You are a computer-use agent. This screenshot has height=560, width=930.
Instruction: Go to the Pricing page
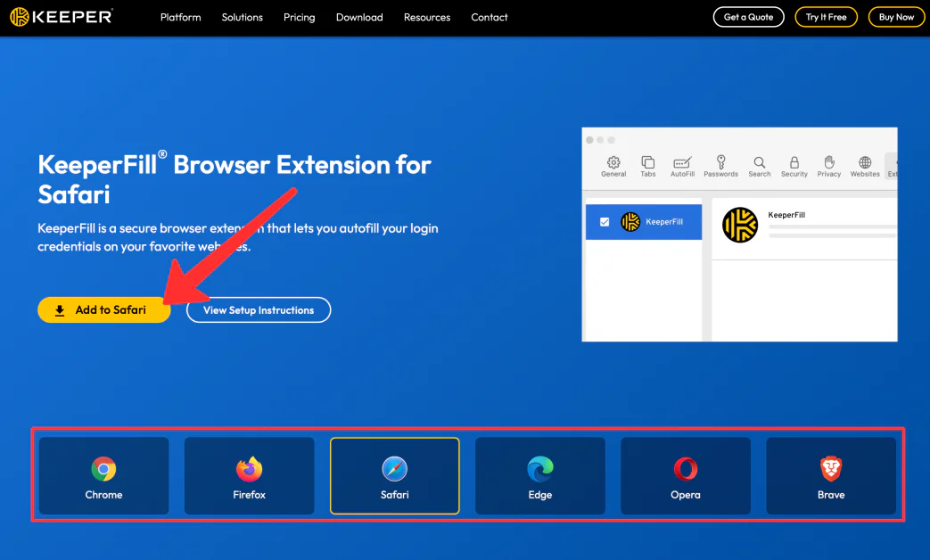click(x=299, y=17)
